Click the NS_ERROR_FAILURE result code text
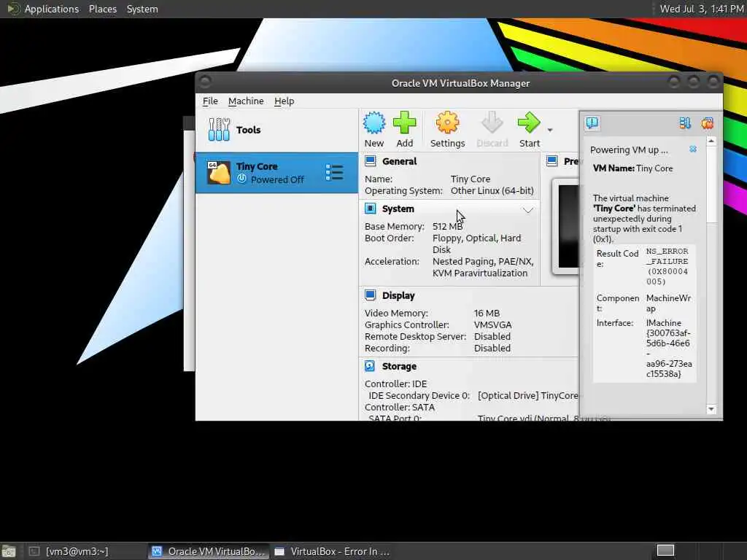Screen dimensions: 747x560 (x=667, y=266)
